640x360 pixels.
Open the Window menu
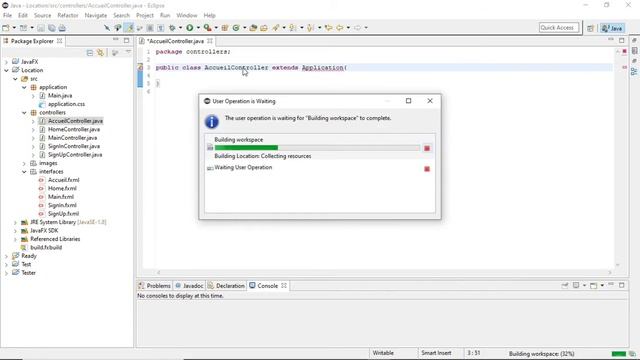pos(187,16)
